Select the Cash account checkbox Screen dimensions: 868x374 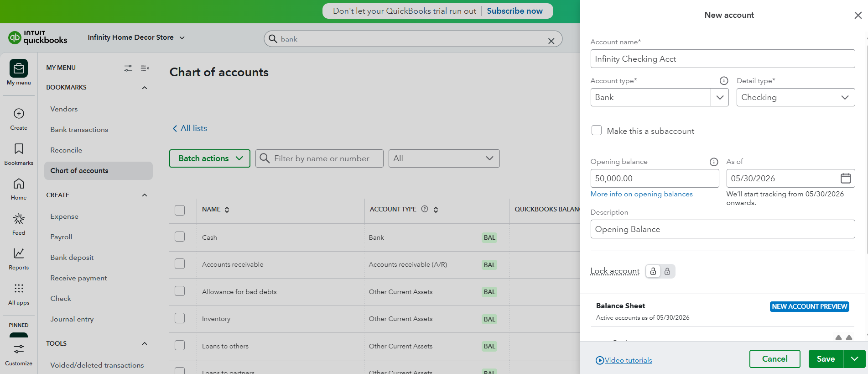(180, 237)
